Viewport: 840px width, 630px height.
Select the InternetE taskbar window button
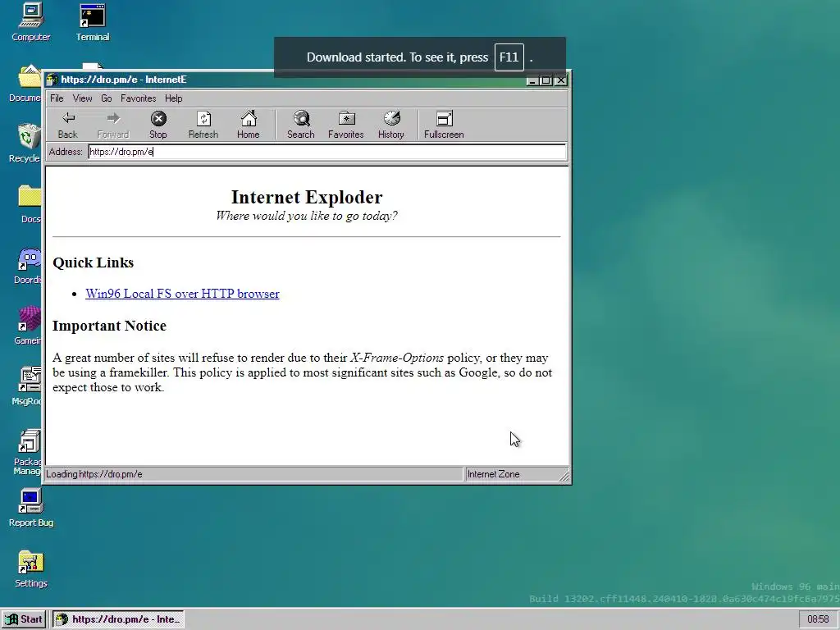pyautogui.click(x=118, y=619)
